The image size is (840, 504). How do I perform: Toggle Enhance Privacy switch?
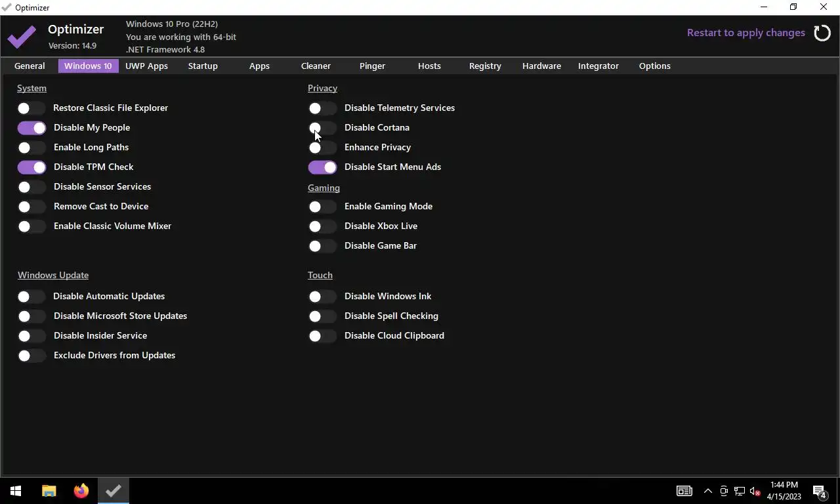coord(322,148)
